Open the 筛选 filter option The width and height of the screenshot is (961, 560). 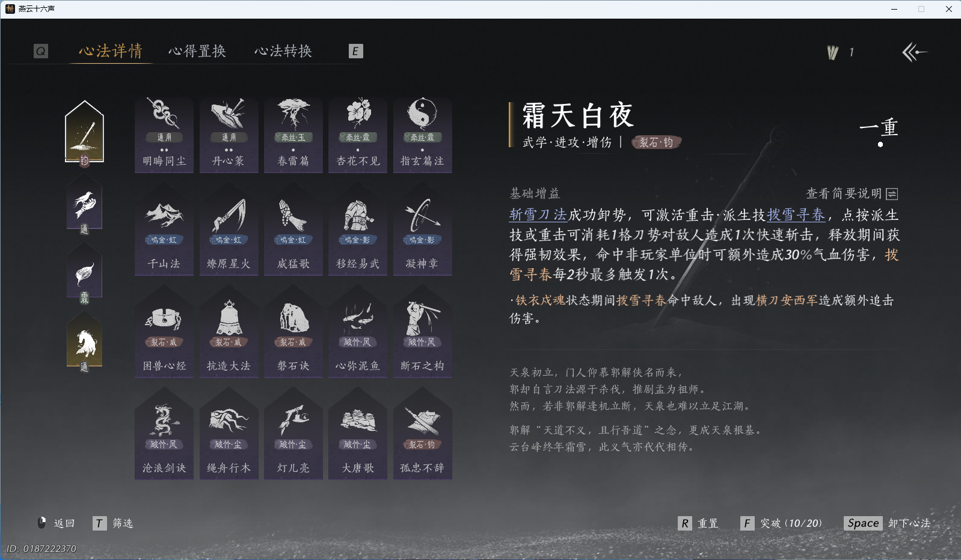coord(113,523)
